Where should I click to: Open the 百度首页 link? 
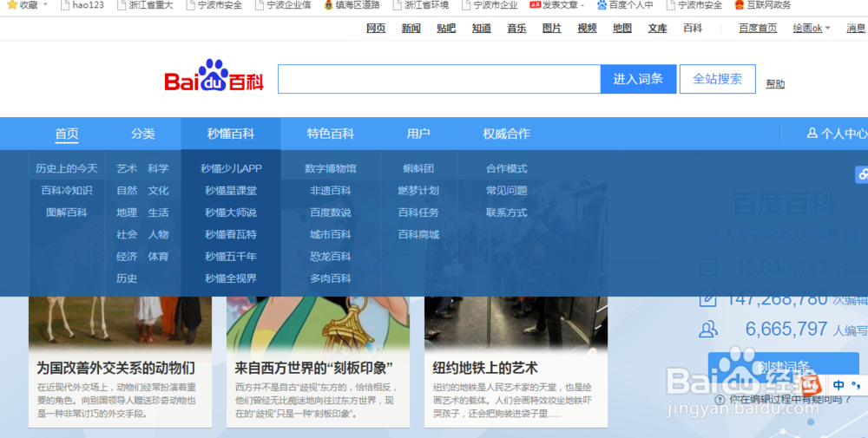[x=758, y=29]
